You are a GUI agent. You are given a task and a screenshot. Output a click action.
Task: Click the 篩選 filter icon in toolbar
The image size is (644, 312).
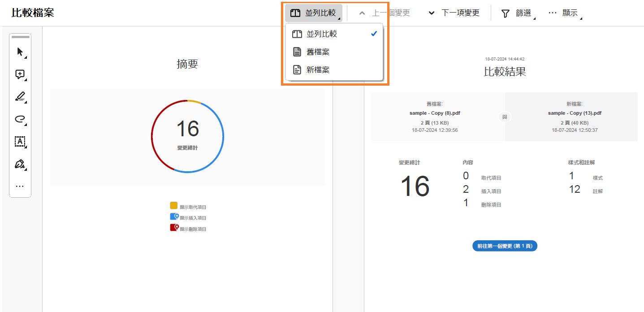click(x=506, y=13)
